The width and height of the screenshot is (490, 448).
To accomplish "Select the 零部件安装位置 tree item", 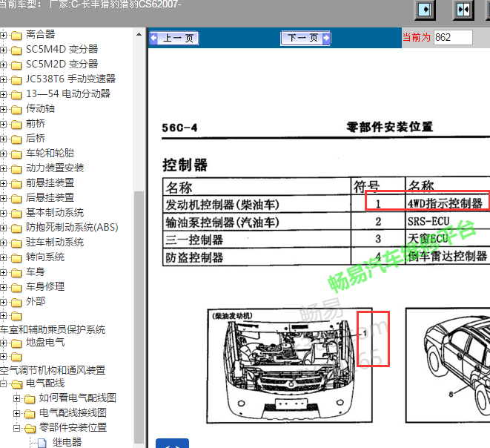I will pyautogui.click(x=73, y=427).
